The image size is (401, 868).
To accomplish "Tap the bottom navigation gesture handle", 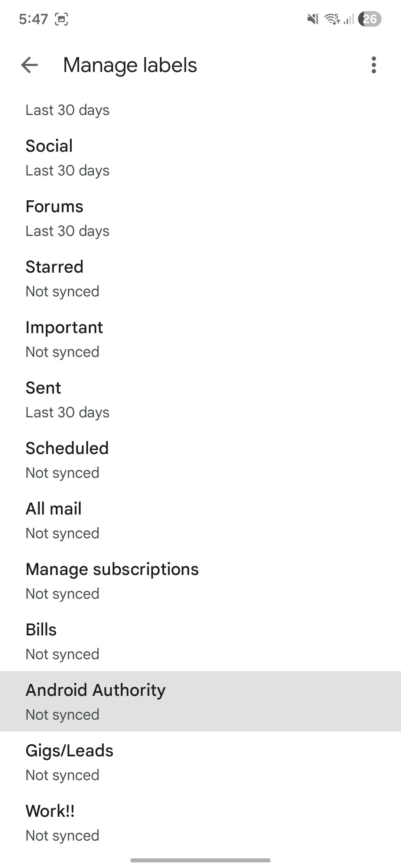I will (200, 860).
